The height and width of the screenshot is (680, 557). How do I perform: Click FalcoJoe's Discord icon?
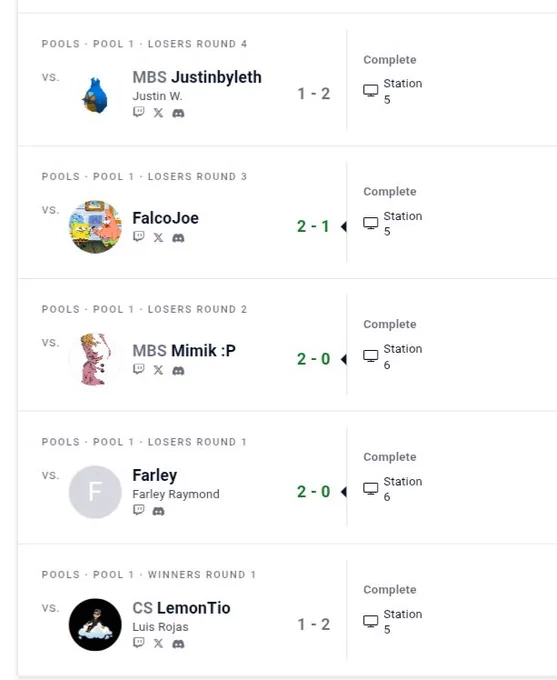178,238
